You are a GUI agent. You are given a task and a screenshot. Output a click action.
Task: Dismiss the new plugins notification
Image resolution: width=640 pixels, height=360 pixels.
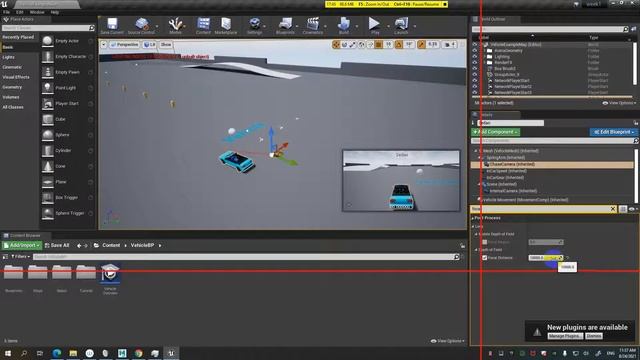click(594, 336)
